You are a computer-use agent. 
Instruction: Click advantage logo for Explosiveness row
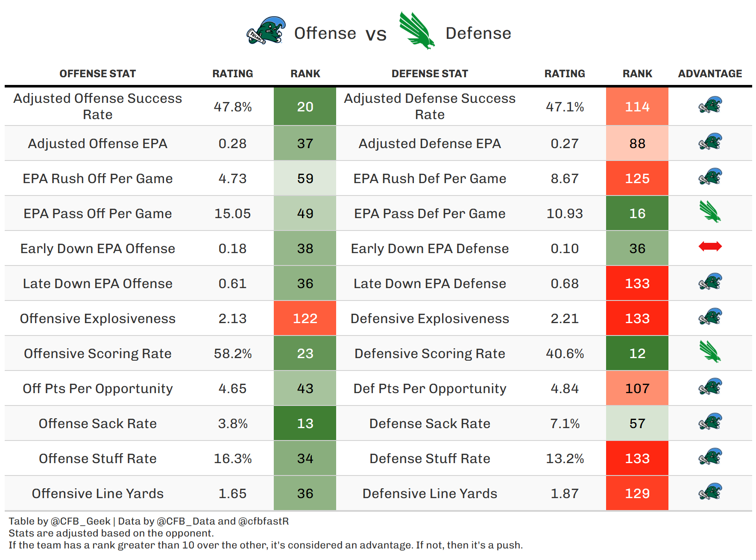(x=710, y=317)
